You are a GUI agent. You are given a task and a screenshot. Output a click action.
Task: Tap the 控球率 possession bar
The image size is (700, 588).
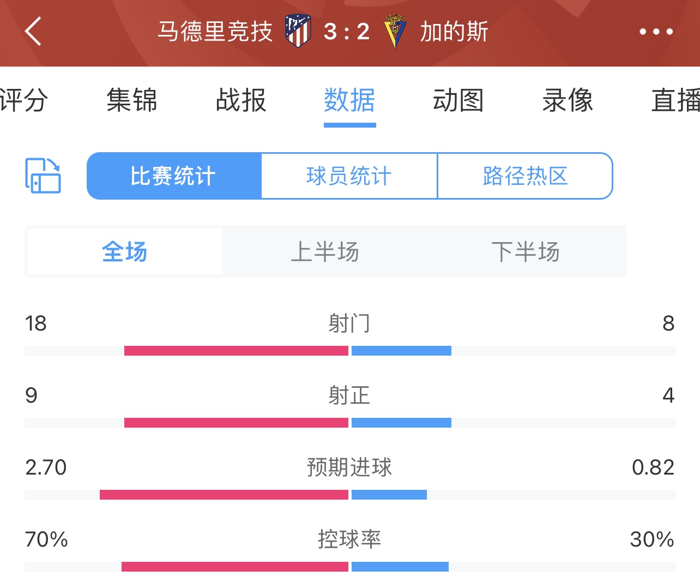coord(350,567)
